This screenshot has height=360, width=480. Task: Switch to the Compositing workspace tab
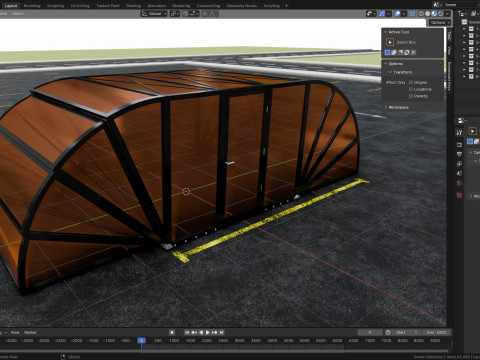208,6
